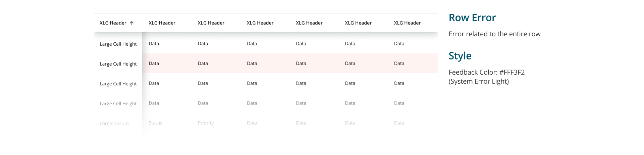
Task: Click the topmost Large Cell Height cell
Action: (x=118, y=44)
